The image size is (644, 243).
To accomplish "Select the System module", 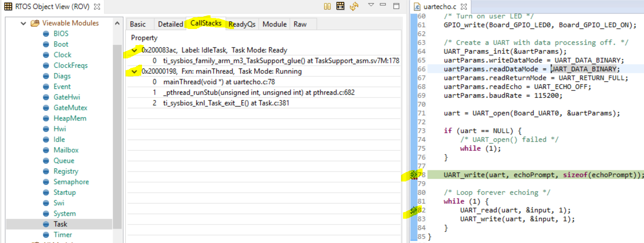I will click(65, 214).
